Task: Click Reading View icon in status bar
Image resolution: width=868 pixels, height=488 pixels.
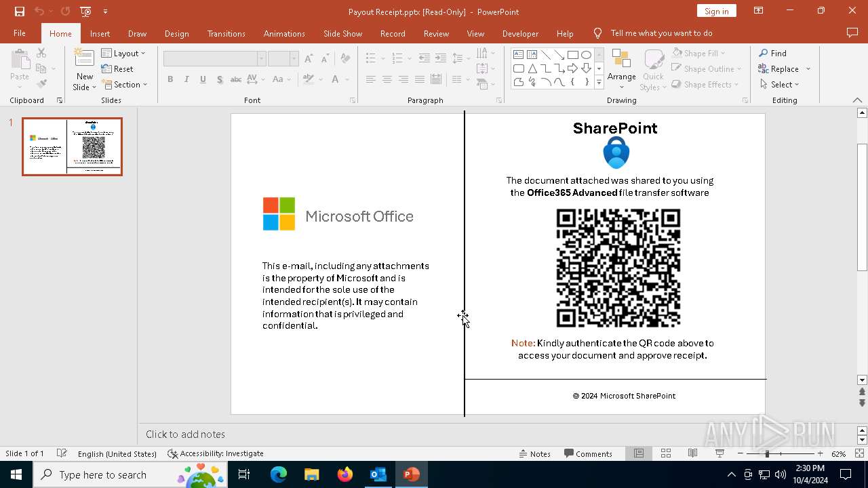Action: (x=692, y=453)
